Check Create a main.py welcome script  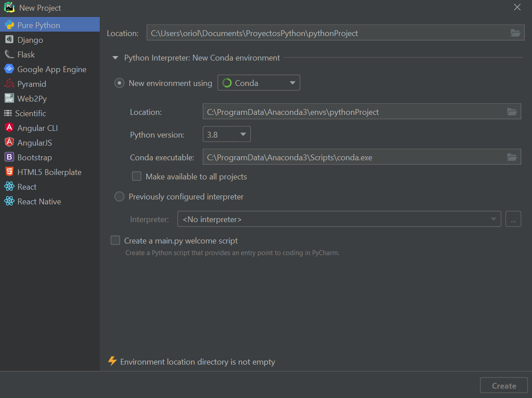(115, 240)
